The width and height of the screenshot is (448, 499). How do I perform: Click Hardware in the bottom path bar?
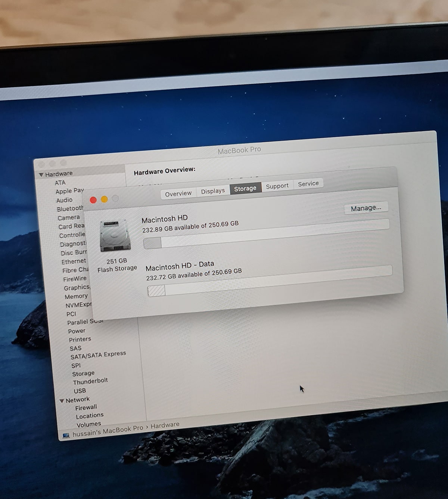point(165,425)
